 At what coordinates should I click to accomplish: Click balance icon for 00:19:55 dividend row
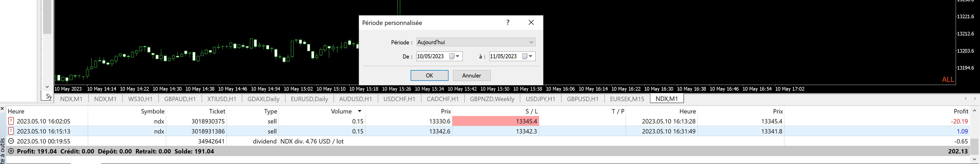[11, 141]
